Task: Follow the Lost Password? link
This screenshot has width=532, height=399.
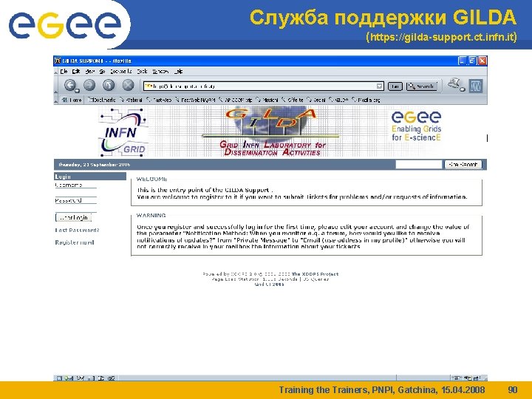Action: 77,230
